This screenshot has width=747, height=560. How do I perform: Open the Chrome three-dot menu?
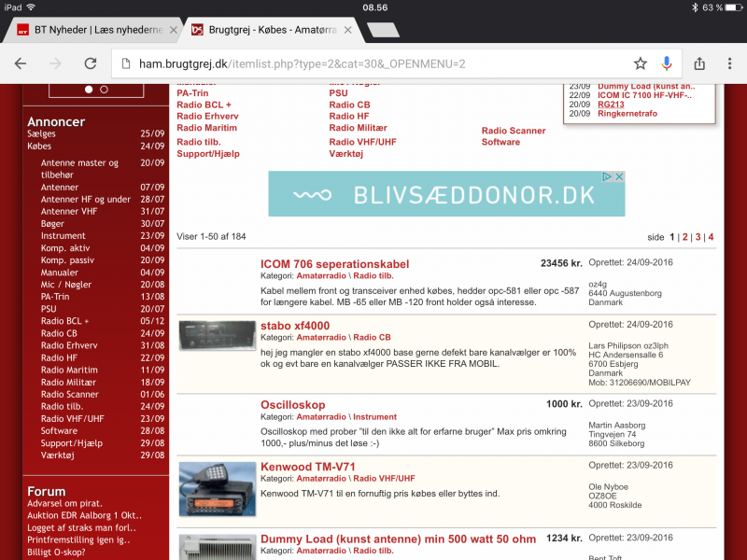(729, 63)
